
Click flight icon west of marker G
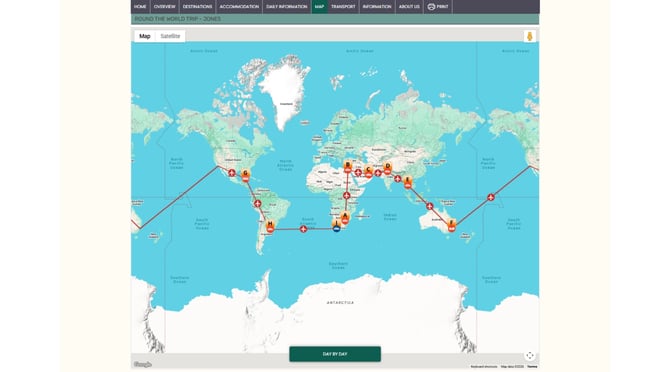(232, 173)
